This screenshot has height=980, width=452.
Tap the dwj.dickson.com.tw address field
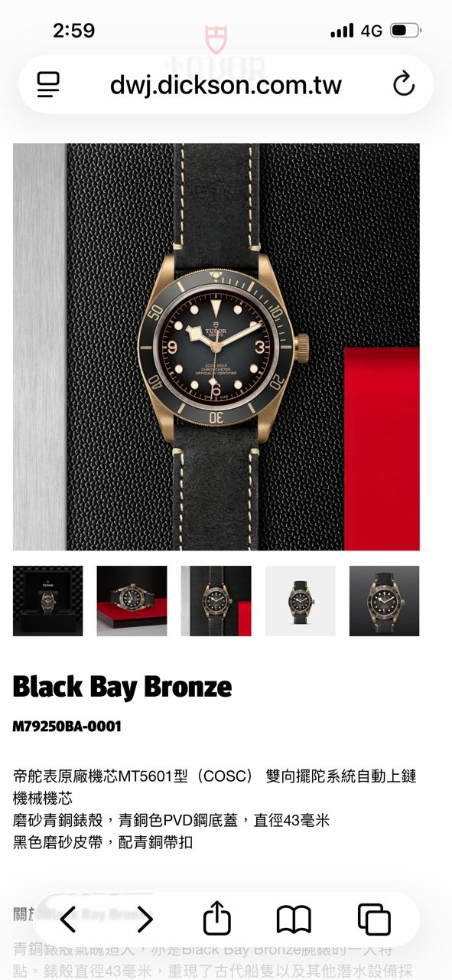click(x=226, y=84)
